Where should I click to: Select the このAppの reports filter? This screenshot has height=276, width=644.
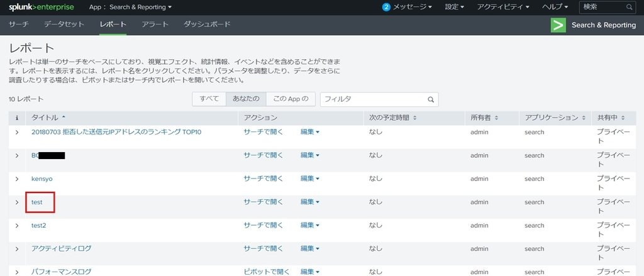[x=290, y=99]
